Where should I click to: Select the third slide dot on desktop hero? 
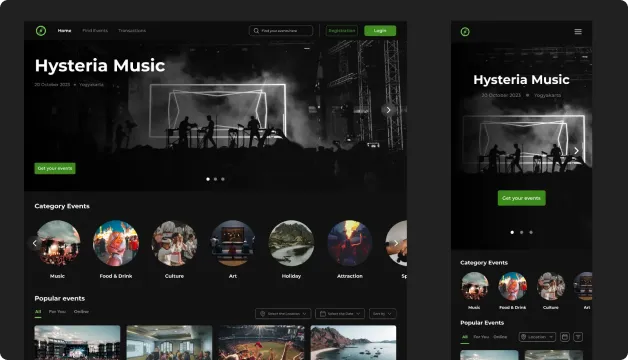coord(223,179)
